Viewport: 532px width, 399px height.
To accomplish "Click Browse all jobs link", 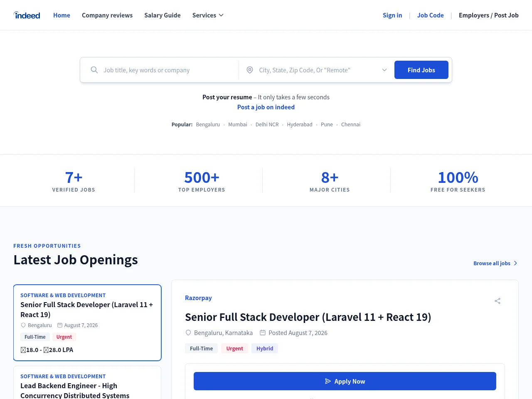I will click(495, 263).
